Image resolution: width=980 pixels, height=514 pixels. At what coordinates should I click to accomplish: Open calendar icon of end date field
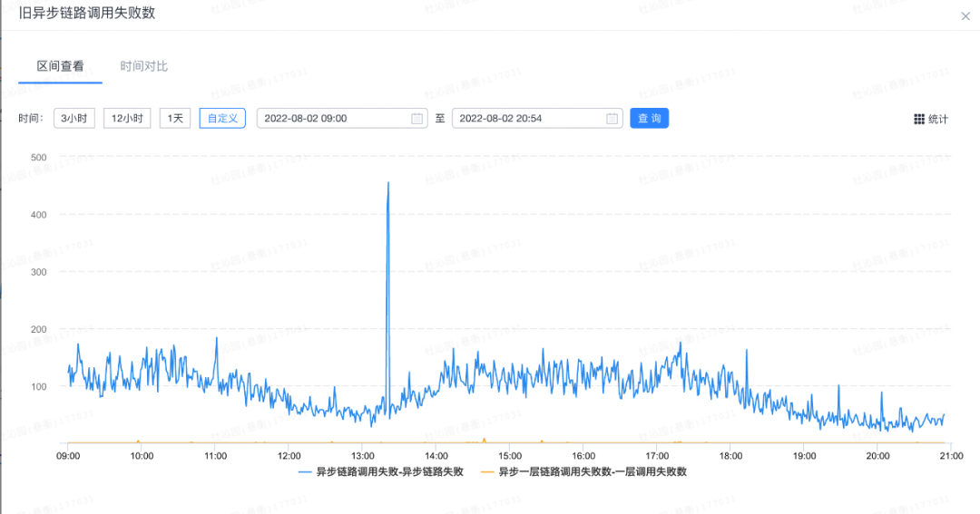(x=612, y=119)
